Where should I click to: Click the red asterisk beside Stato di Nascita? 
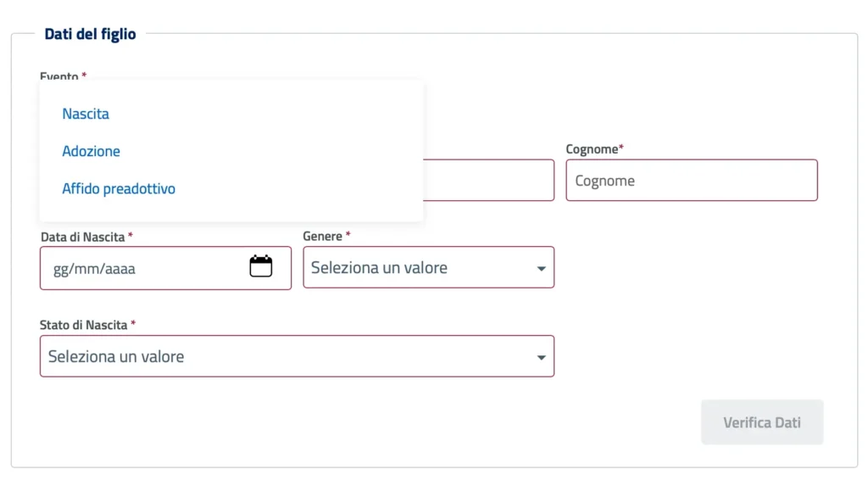(133, 323)
